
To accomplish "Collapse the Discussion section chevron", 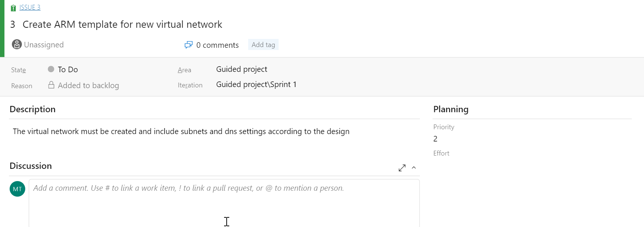I will 414,168.
